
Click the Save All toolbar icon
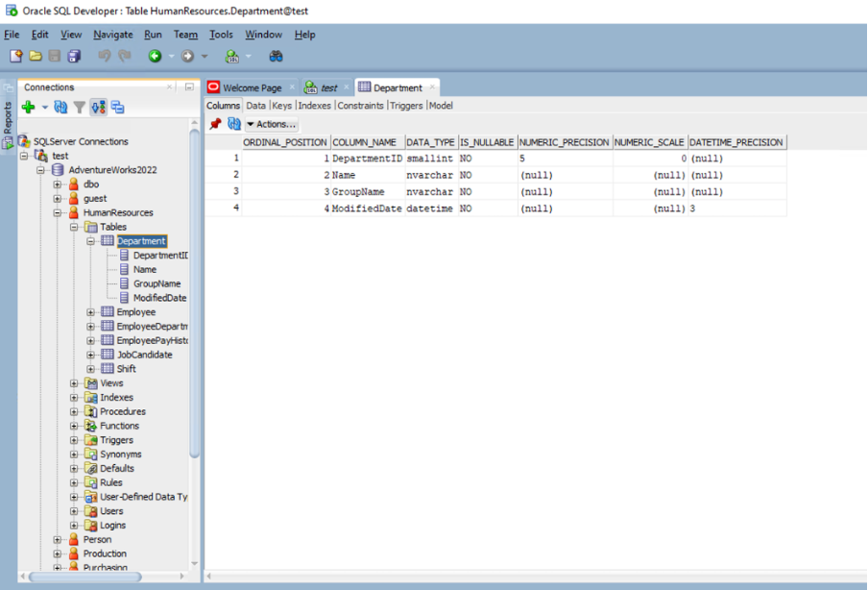coord(74,56)
